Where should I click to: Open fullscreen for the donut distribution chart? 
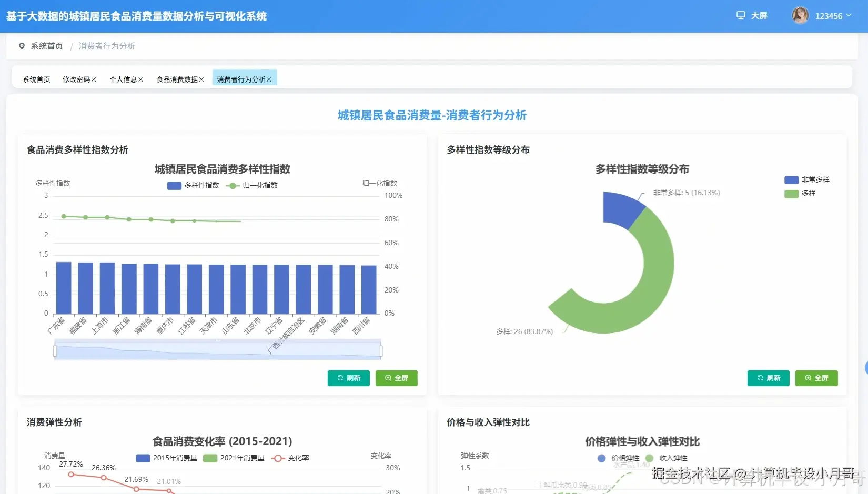pyautogui.click(x=816, y=378)
